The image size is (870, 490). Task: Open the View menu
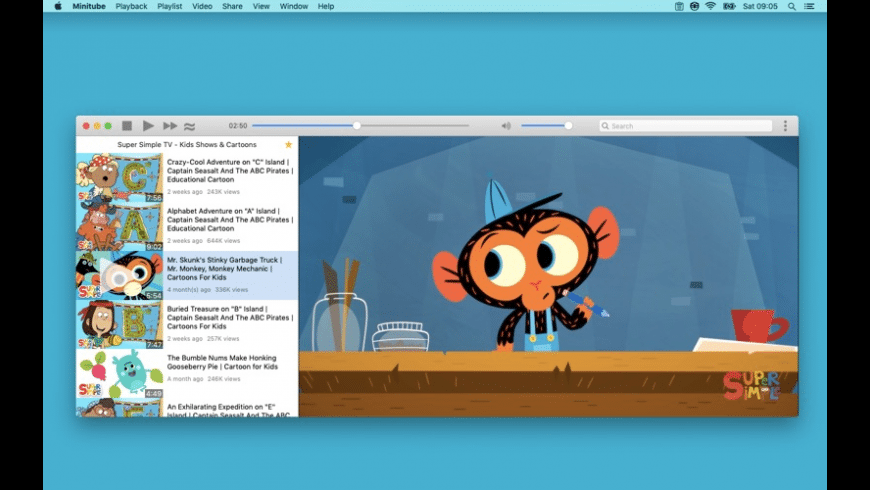[x=261, y=6]
